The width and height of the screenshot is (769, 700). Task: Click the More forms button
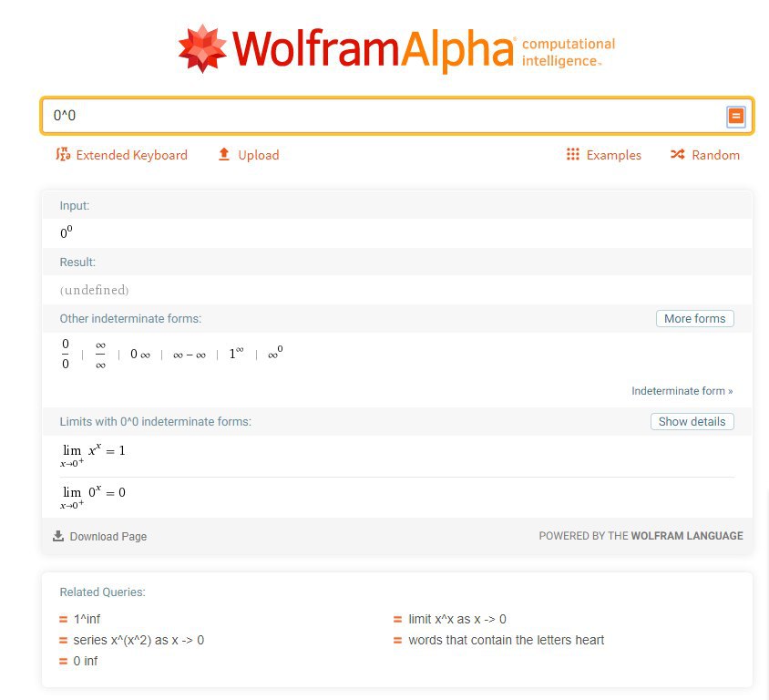694,318
